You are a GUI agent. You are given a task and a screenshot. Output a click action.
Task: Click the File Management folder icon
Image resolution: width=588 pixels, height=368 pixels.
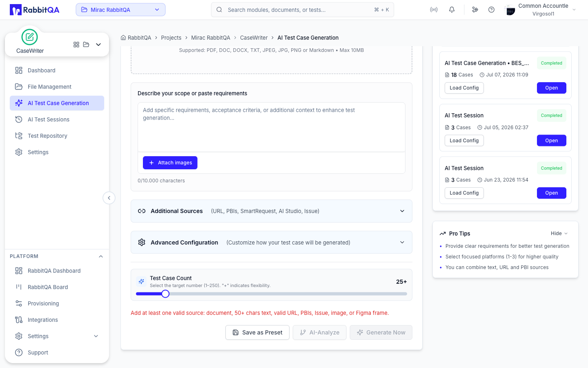(x=19, y=87)
